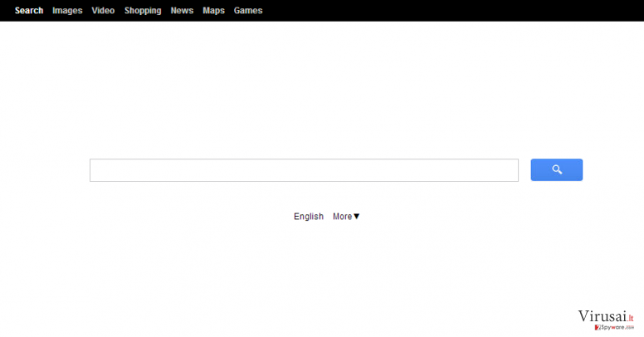Hit the blue magnifier search button
The image size is (644, 337).
[557, 169]
